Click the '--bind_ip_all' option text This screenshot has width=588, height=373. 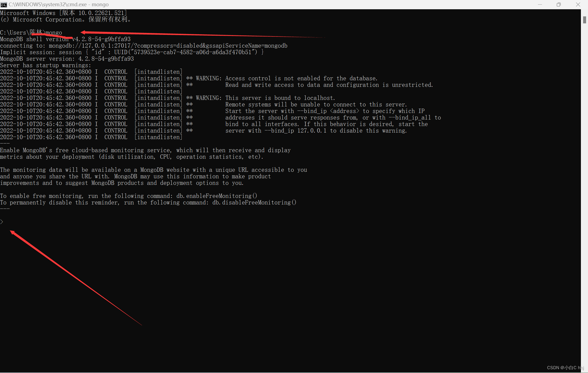[x=410, y=118]
